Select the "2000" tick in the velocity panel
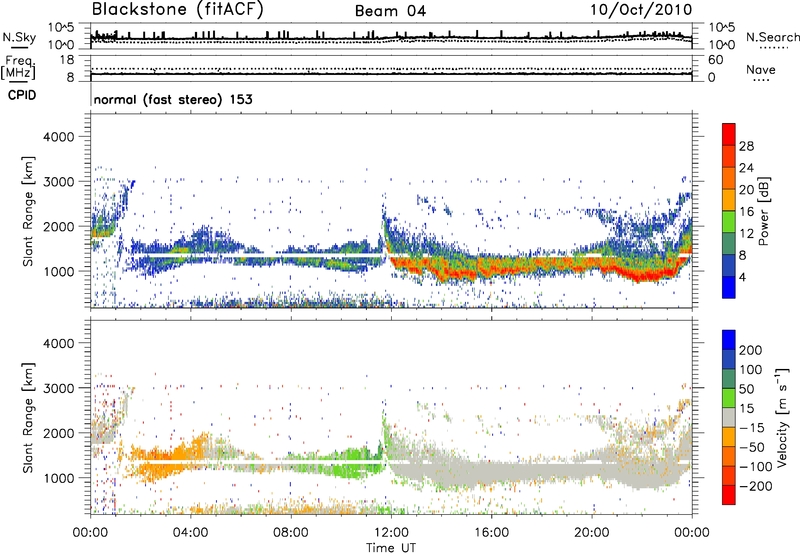Viewport: 800px width, 554px height. (58, 433)
